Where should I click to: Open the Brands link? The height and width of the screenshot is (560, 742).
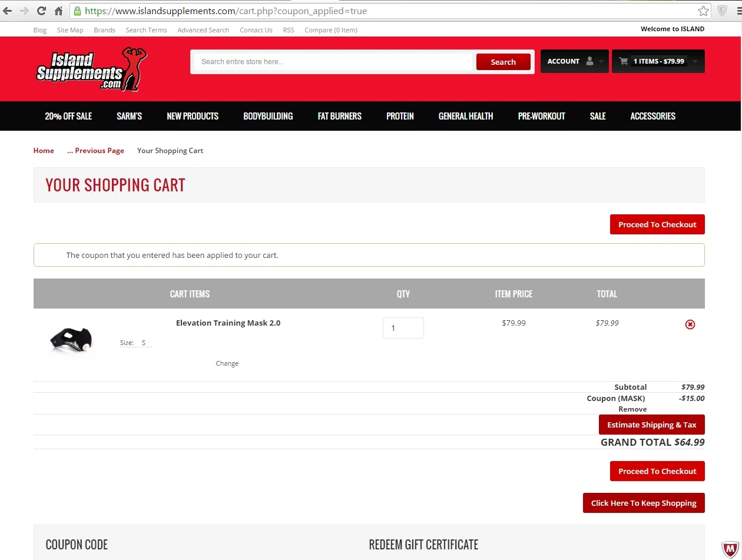click(x=104, y=30)
